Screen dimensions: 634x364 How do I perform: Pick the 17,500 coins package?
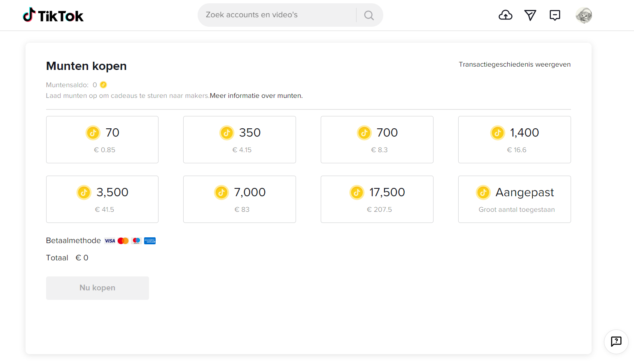377,199
